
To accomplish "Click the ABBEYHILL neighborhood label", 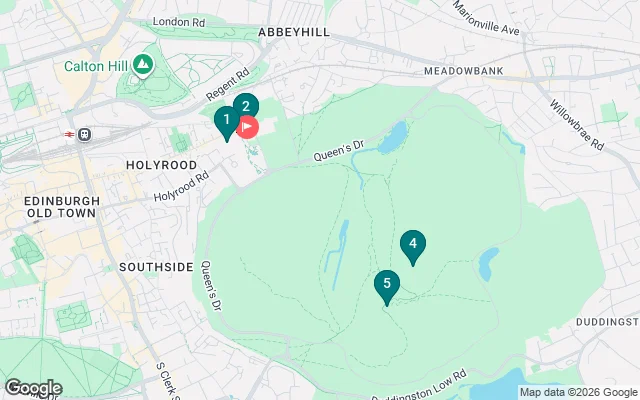I will (294, 32).
